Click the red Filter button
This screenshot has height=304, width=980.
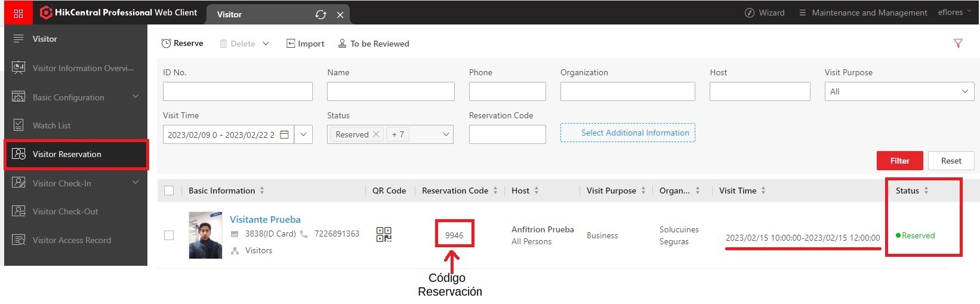(899, 161)
